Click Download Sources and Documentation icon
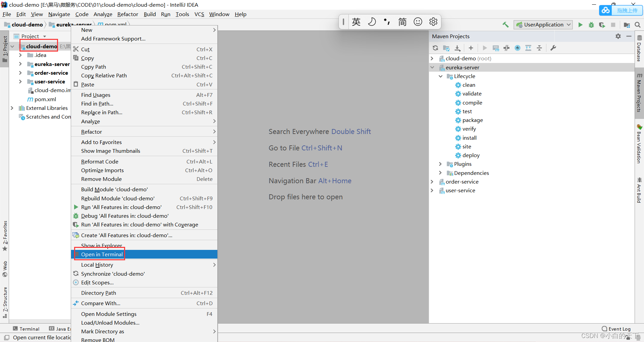The image size is (644, 342). coord(458,48)
